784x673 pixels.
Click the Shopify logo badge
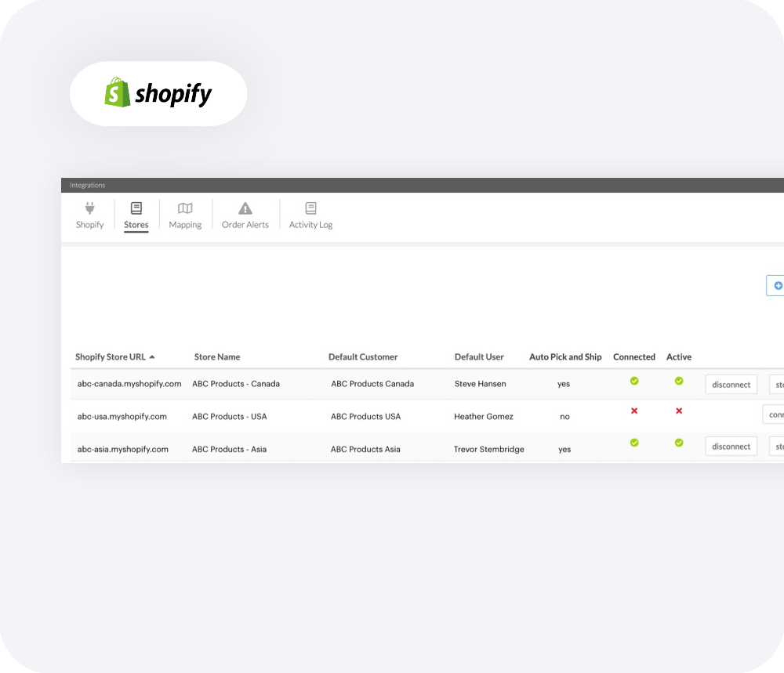coord(158,93)
